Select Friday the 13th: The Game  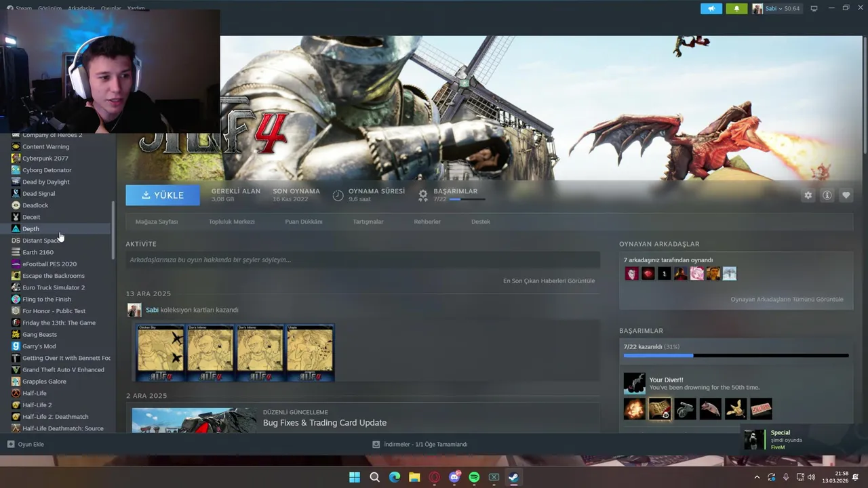(59, 323)
